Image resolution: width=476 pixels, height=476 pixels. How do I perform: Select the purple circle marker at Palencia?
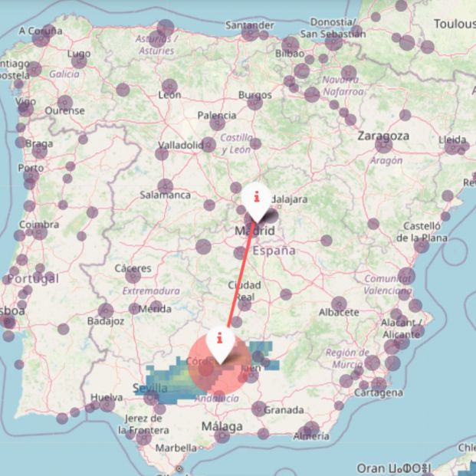click(218, 123)
